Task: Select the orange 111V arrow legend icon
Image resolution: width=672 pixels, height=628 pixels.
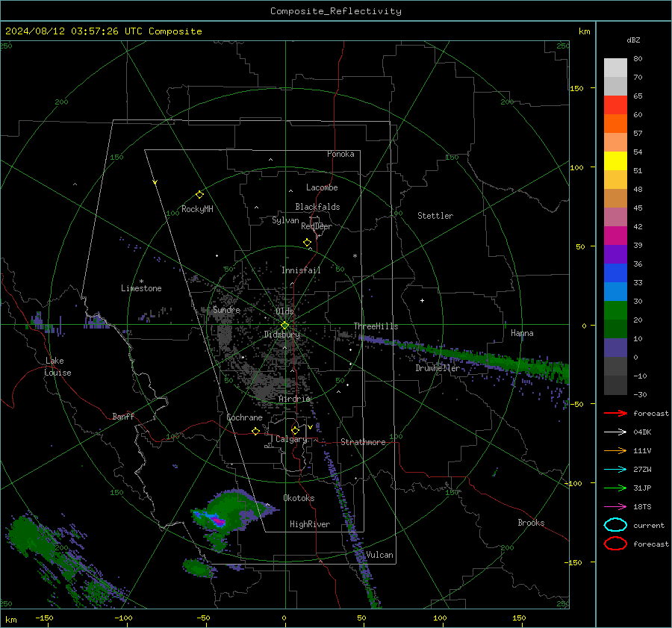Action: click(615, 450)
